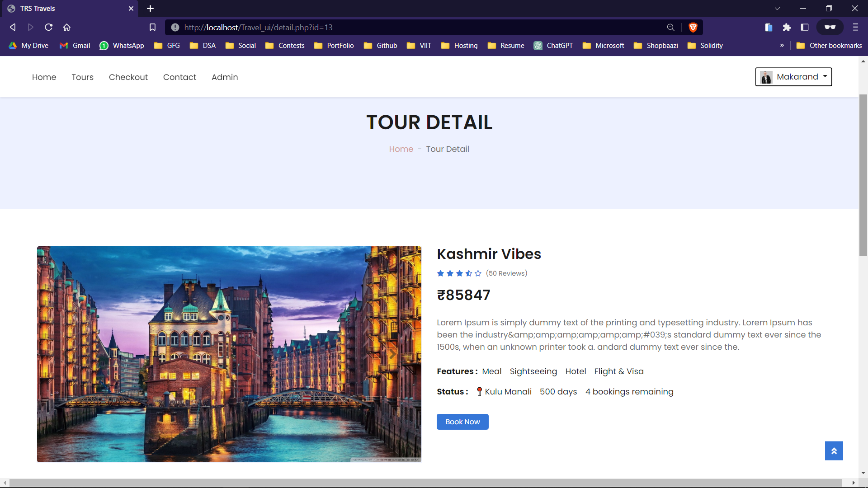
Task: Open the extensions puzzle-piece icon
Action: click(x=787, y=27)
